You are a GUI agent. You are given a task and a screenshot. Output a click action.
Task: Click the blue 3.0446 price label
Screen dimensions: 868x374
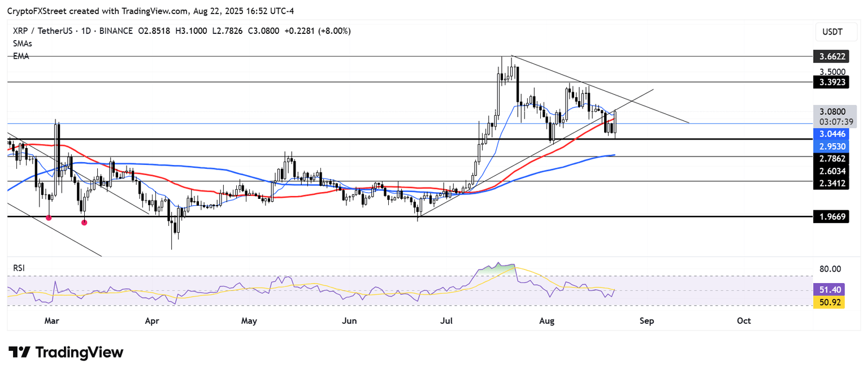(x=831, y=134)
